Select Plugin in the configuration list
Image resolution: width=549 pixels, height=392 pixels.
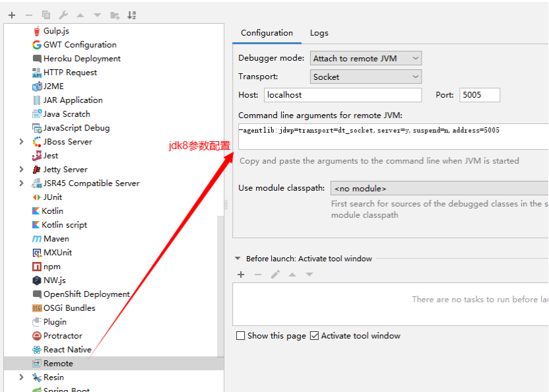click(55, 322)
